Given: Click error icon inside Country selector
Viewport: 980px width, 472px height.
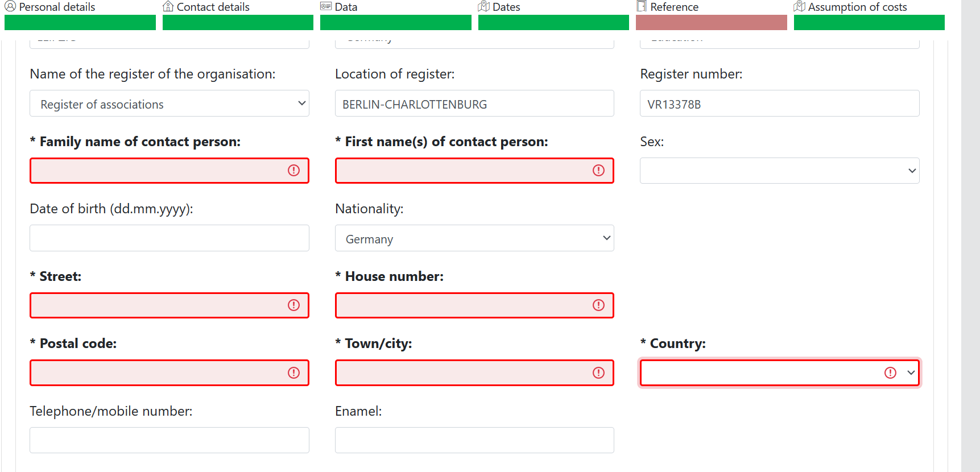Looking at the screenshot, I should pyautogui.click(x=890, y=372).
